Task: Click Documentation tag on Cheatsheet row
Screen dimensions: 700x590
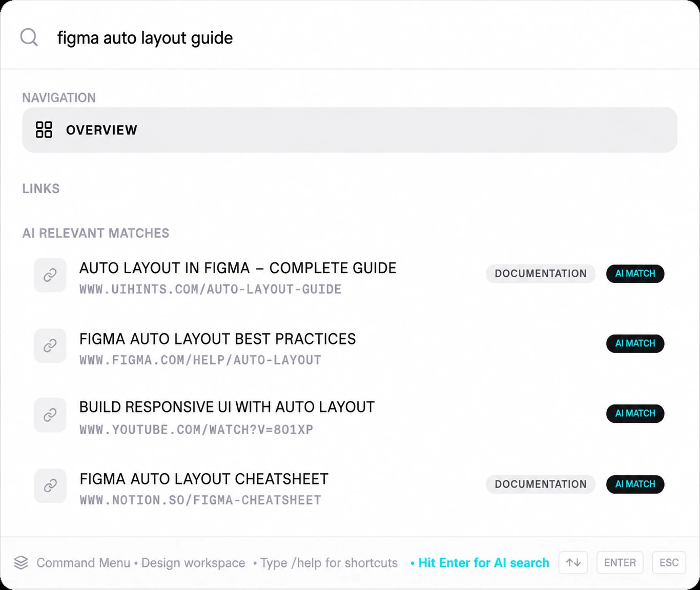Action: [541, 484]
